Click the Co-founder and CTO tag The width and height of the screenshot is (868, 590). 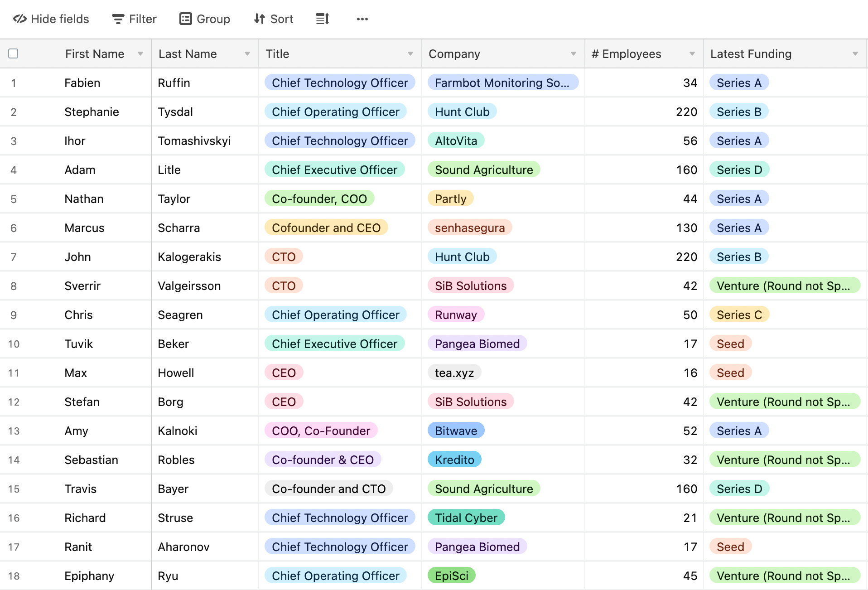(328, 489)
